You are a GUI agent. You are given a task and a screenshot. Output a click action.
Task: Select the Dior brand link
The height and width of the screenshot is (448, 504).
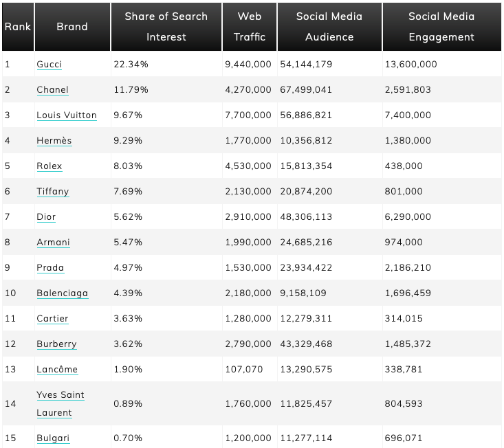(x=46, y=217)
